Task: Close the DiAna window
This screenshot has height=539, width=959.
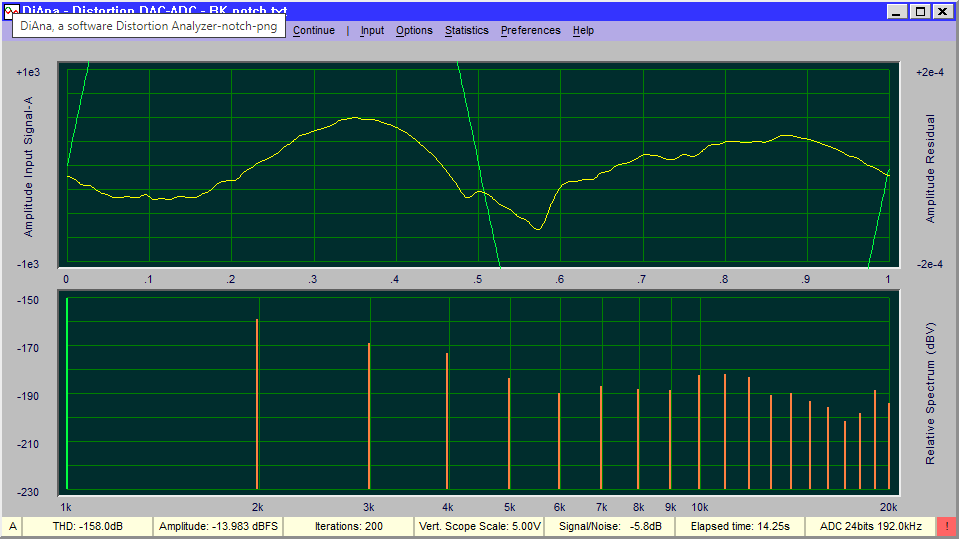Action: pos(942,12)
